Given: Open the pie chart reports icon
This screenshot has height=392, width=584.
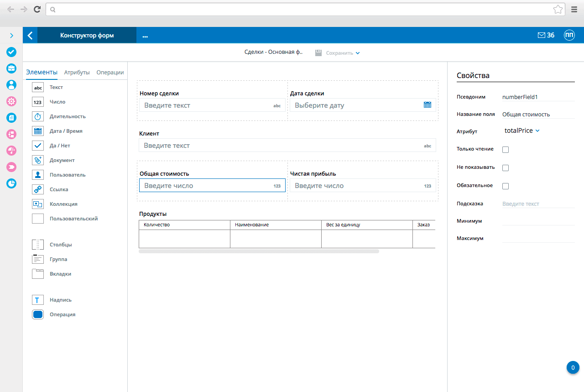Looking at the screenshot, I should pyautogui.click(x=11, y=183).
